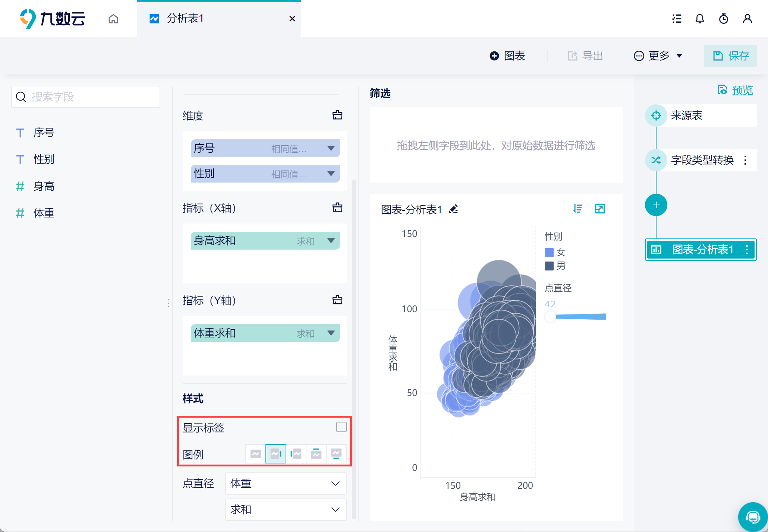Click the home icon

113,19
